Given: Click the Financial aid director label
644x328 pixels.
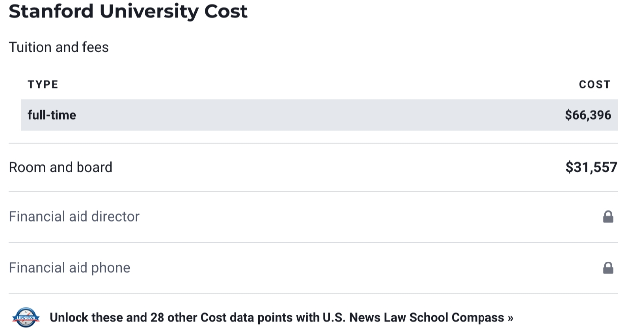Looking at the screenshot, I should click(x=74, y=217).
